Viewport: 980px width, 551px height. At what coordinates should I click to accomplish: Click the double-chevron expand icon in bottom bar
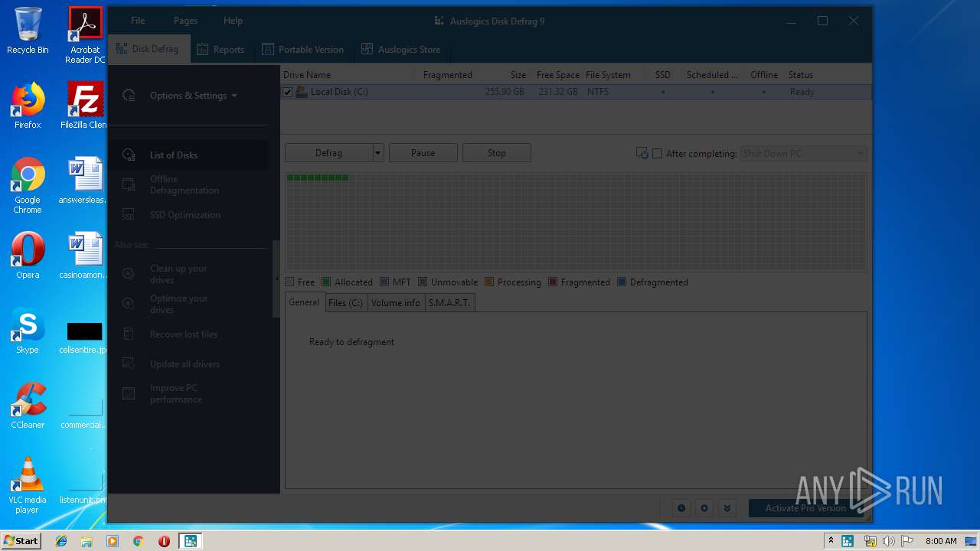727,508
